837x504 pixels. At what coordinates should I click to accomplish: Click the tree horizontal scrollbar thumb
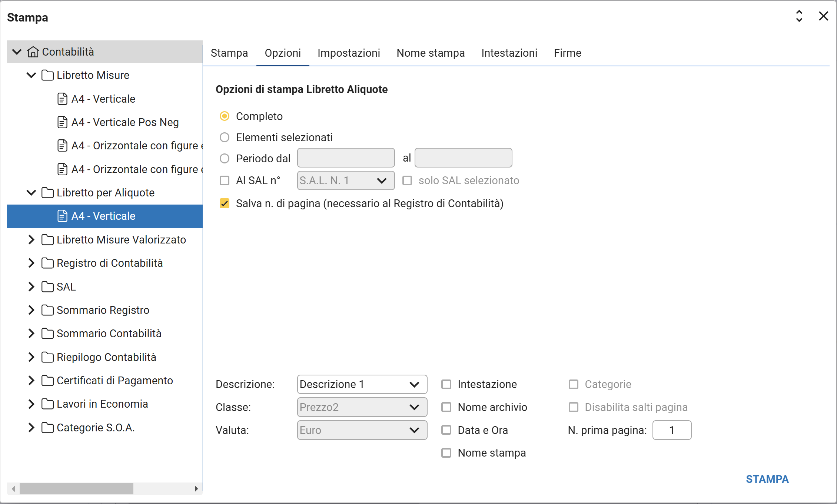click(x=76, y=489)
